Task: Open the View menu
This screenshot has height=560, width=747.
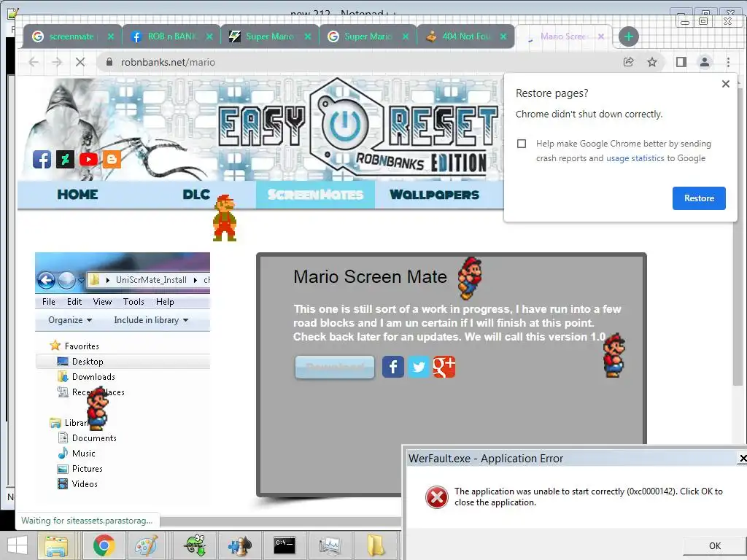Action: pyautogui.click(x=102, y=302)
